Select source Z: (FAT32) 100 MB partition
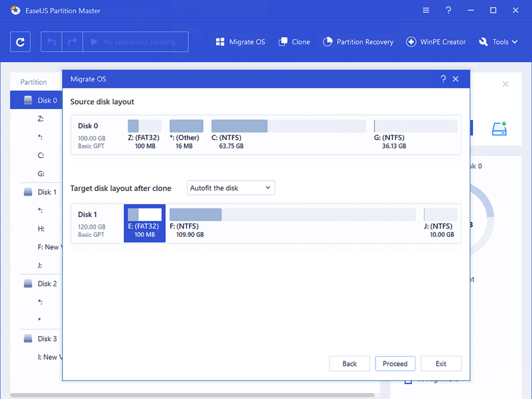532x399 pixels. click(x=144, y=135)
